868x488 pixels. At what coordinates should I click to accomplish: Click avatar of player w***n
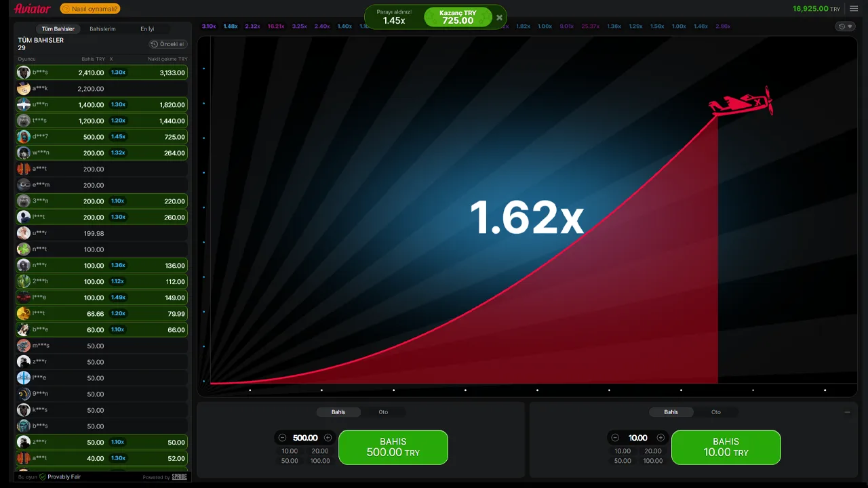pyautogui.click(x=24, y=152)
